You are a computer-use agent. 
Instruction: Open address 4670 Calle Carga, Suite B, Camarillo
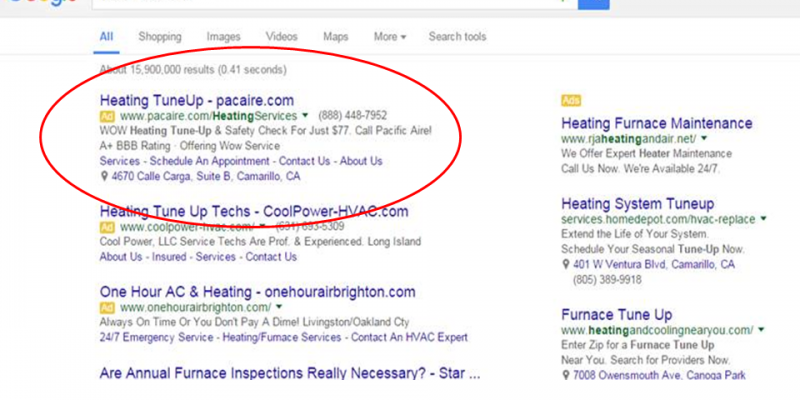(206, 177)
